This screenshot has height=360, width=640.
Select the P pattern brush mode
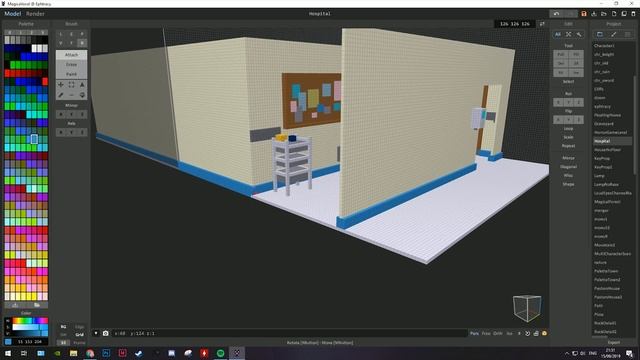click(82, 34)
